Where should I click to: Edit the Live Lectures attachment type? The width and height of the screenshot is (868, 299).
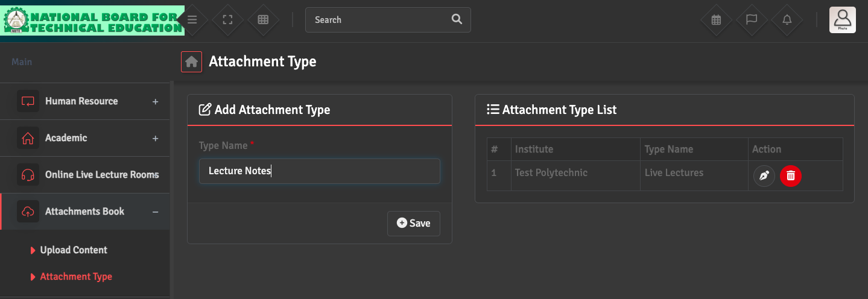(764, 176)
